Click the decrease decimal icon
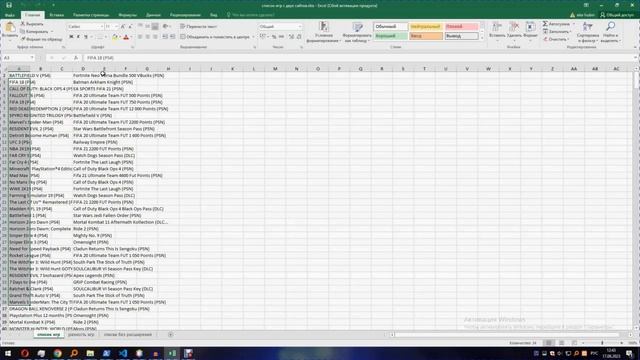Image resolution: width=640 pixels, height=360 pixels. point(299,37)
